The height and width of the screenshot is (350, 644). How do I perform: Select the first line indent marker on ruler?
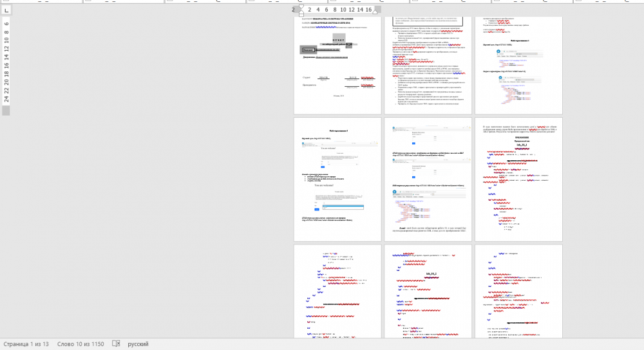301,7
